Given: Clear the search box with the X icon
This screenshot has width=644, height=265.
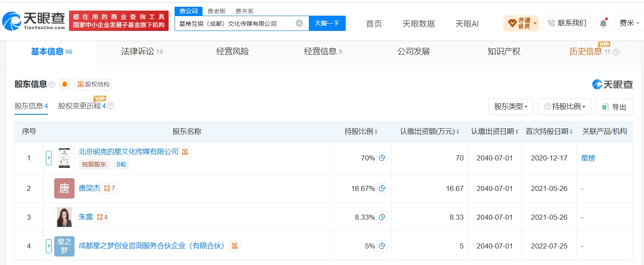Looking at the screenshot, I should click(x=299, y=23).
